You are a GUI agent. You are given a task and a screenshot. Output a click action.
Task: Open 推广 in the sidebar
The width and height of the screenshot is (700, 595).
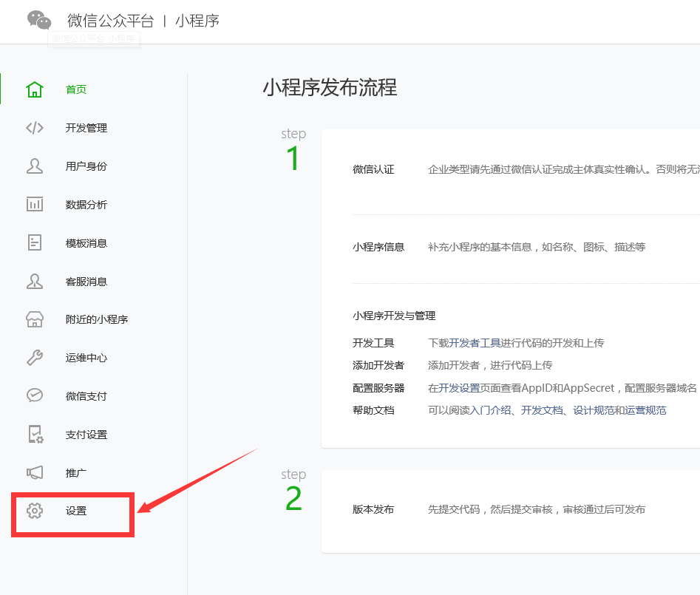point(76,473)
